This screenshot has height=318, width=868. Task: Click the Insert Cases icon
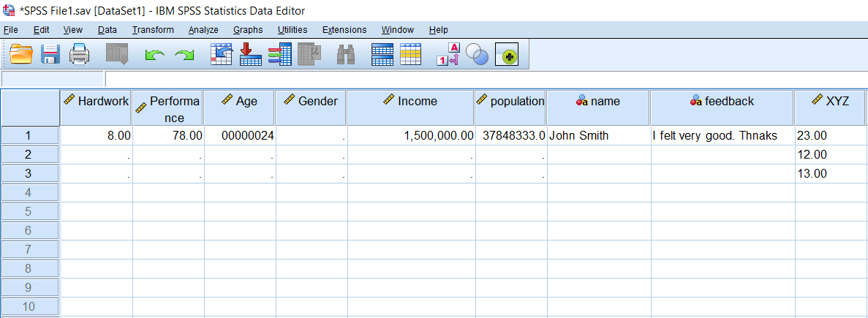382,54
